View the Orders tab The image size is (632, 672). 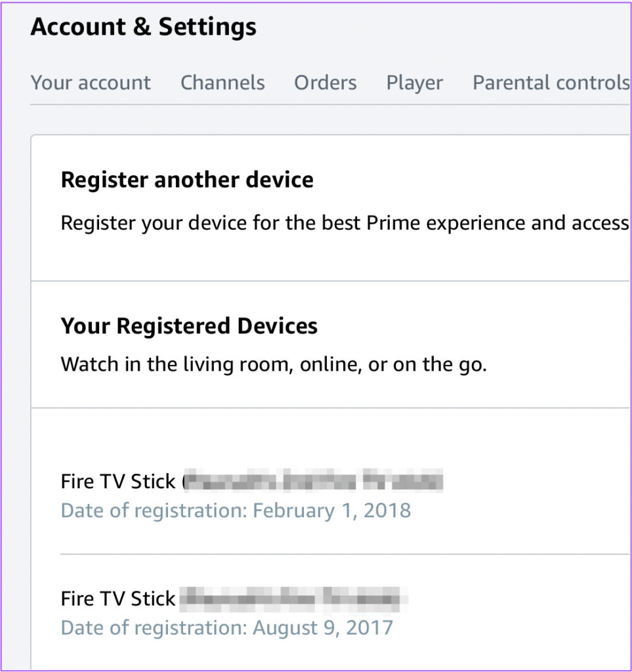(324, 83)
